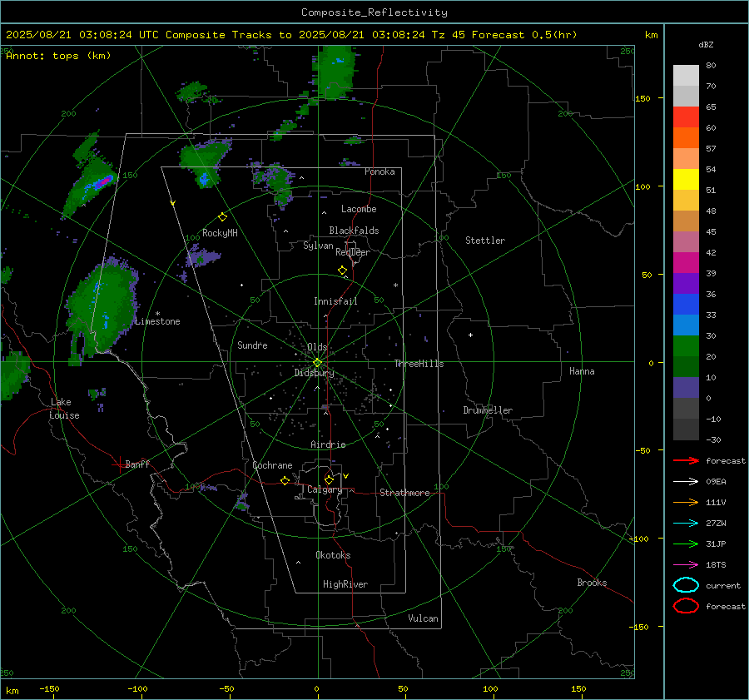This screenshot has height=700, width=749.
Task: Click the Limestone label
Action: click(x=157, y=321)
